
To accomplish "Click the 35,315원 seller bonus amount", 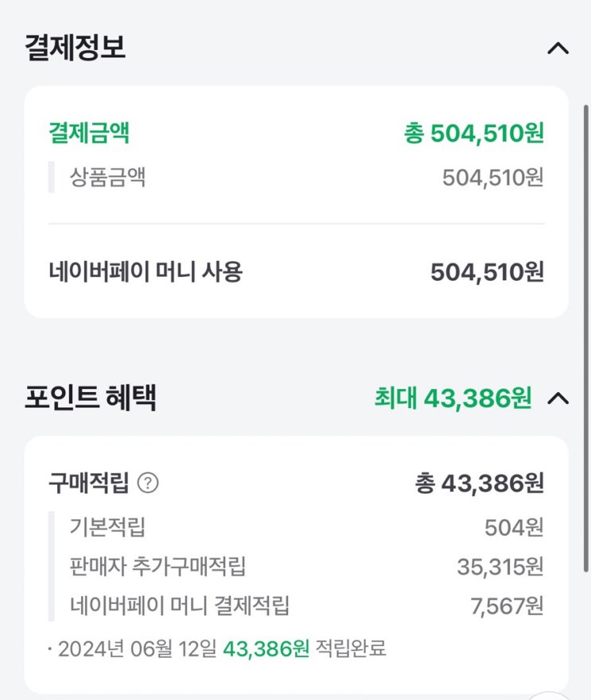I will click(x=500, y=566).
